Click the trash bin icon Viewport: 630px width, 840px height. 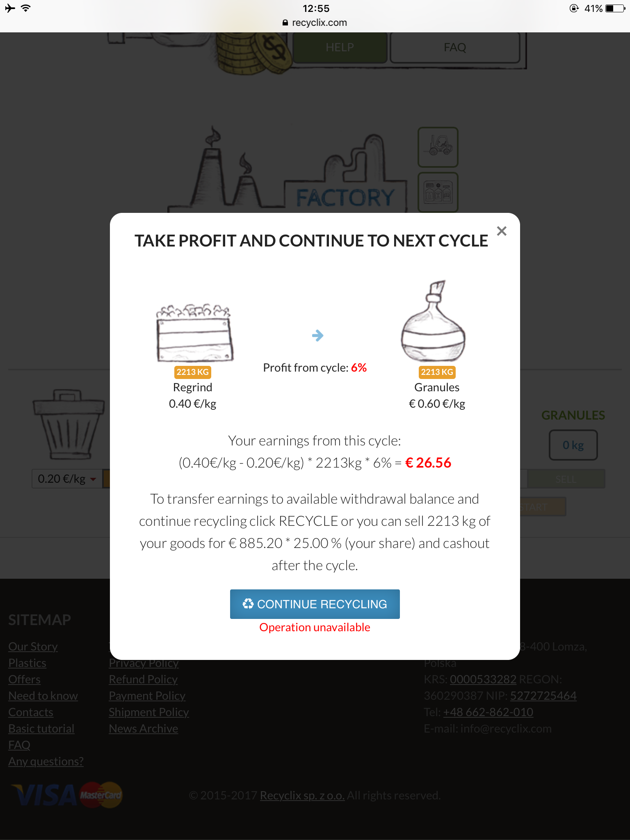click(x=68, y=424)
